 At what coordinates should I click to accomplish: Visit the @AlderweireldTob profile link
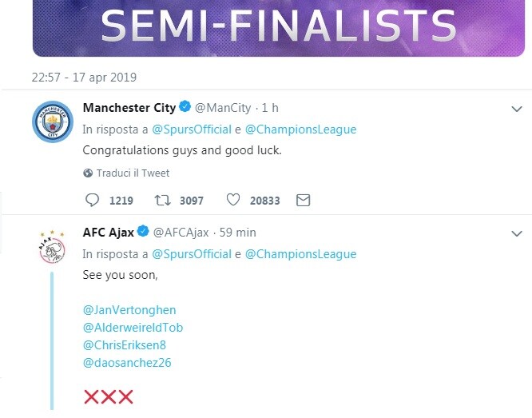(133, 328)
